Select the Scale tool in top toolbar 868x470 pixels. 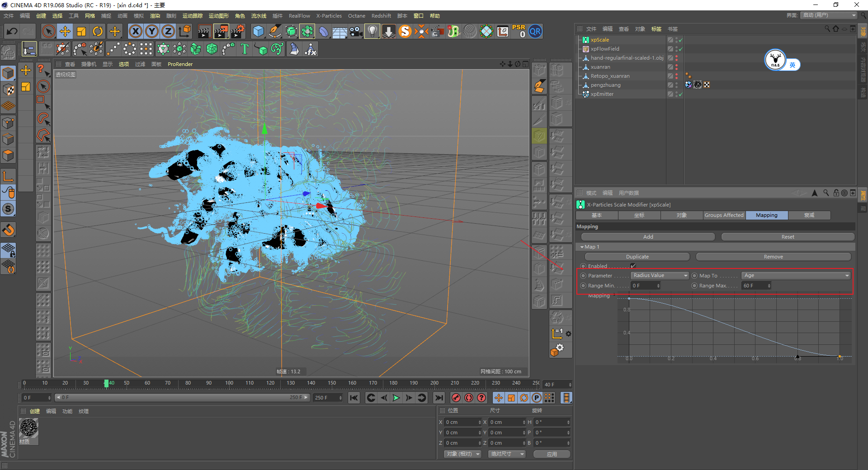click(81, 31)
